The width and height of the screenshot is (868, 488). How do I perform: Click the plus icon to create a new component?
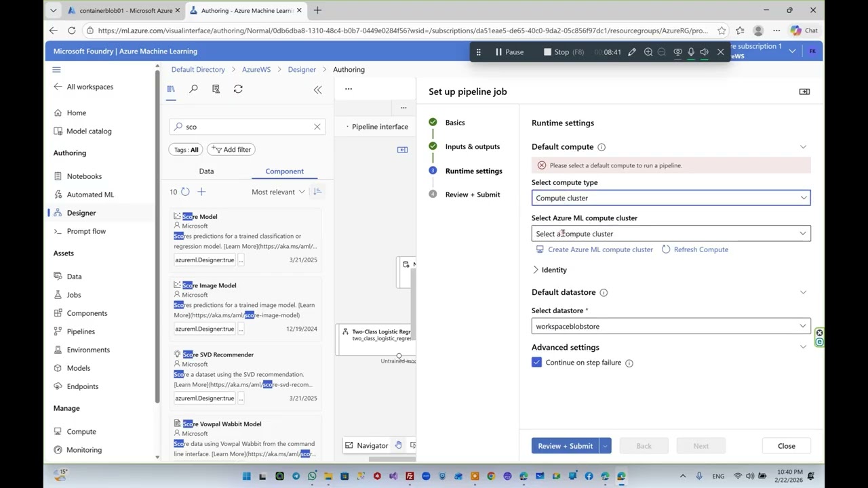click(x=201, y=192)
